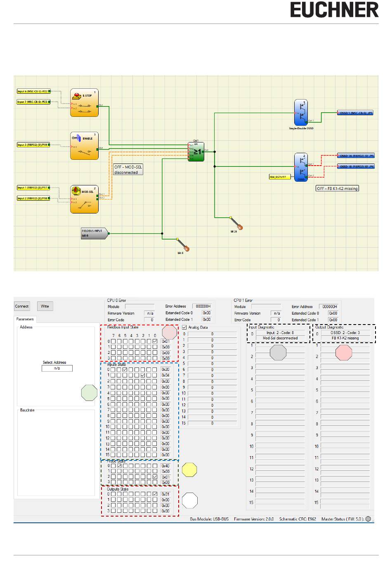Click the 0x40 value in Probe State

pyautogui.click(x=165, y=466)
